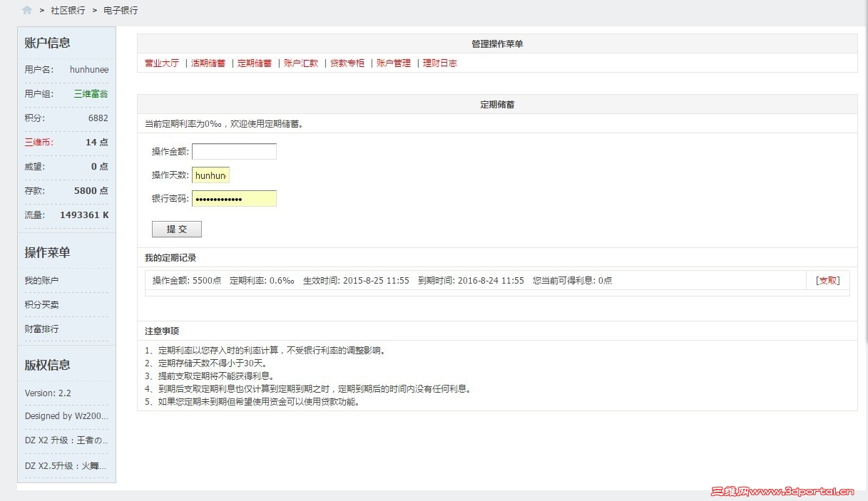Click DZ X2 升级 credit line
The height and width of the screenshot is (501, 868).
(67, 440)
